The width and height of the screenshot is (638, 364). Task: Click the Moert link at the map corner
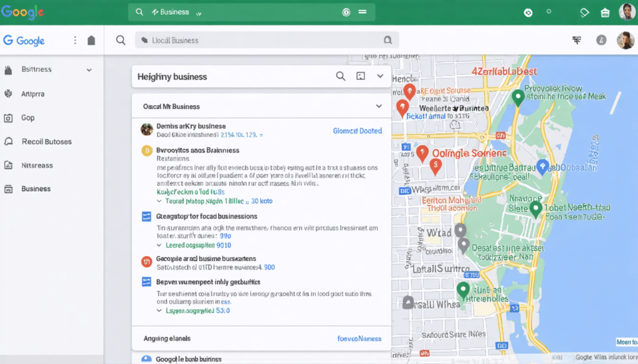tap(627, 342)
